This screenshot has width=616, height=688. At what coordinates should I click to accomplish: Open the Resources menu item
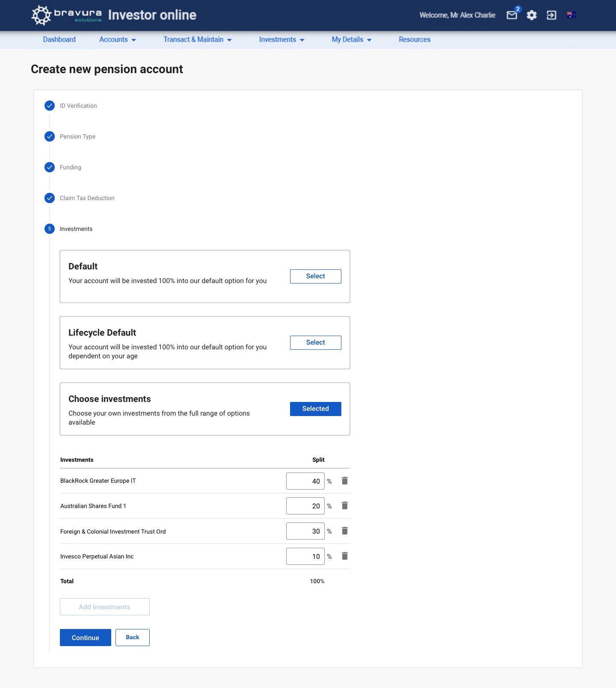[415, 39]
